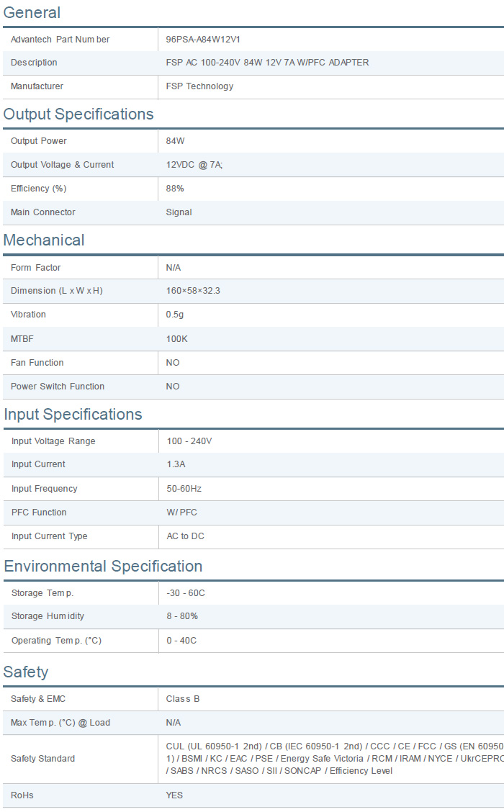
Task: Click the Environmental Specification heading
Action: [103, 567]
